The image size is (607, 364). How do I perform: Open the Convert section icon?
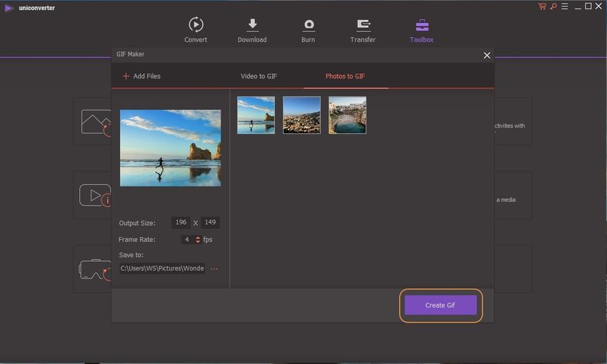196,25
